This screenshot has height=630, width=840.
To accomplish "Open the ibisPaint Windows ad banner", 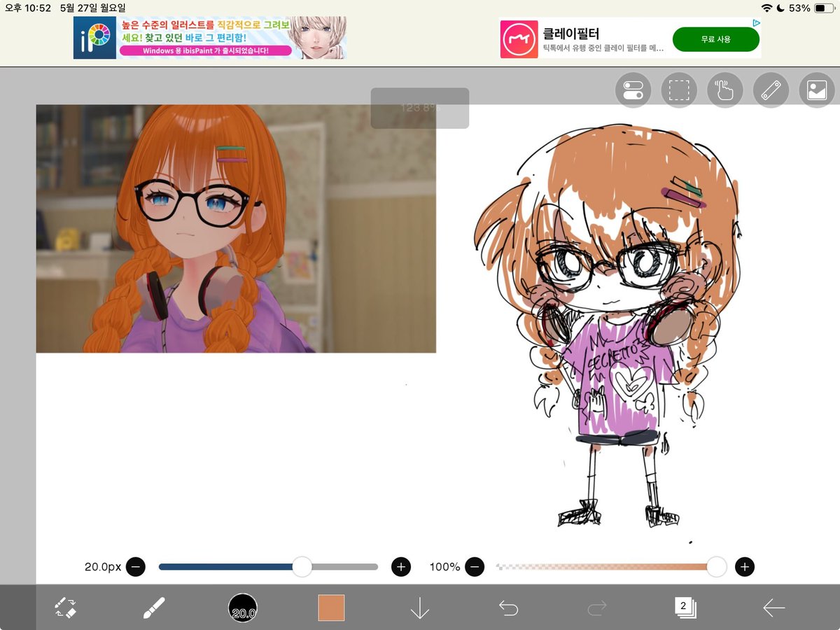I will point(210,38).
